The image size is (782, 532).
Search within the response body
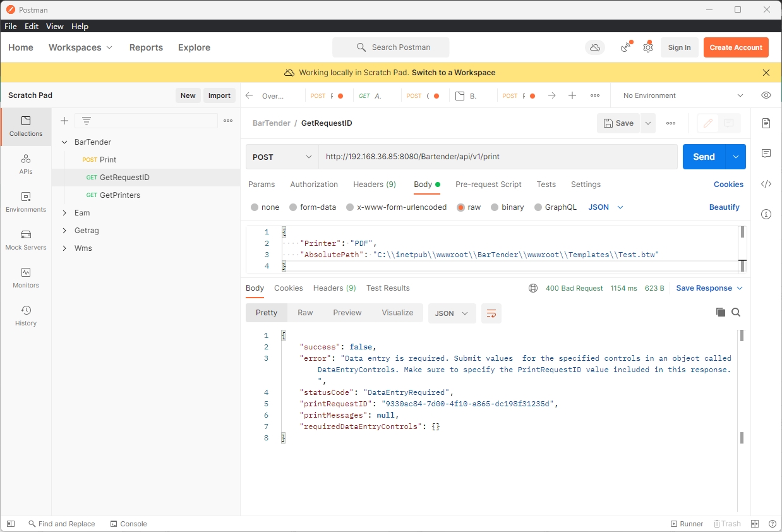pos(736,312)
